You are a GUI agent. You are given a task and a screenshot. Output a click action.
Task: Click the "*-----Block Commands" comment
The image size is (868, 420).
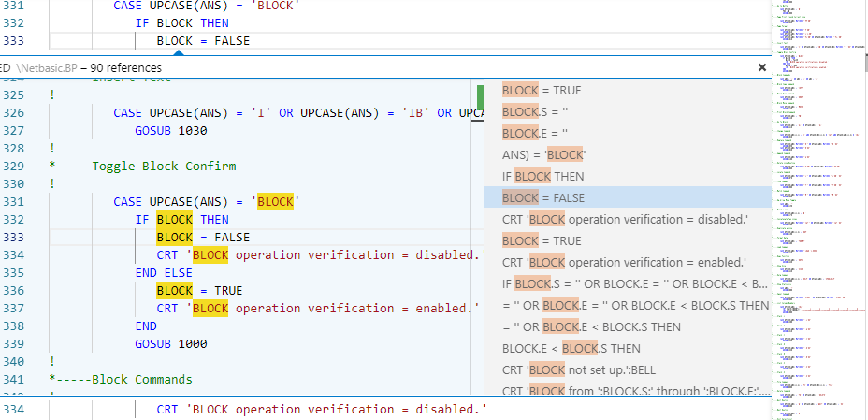(x=121, y=379)
